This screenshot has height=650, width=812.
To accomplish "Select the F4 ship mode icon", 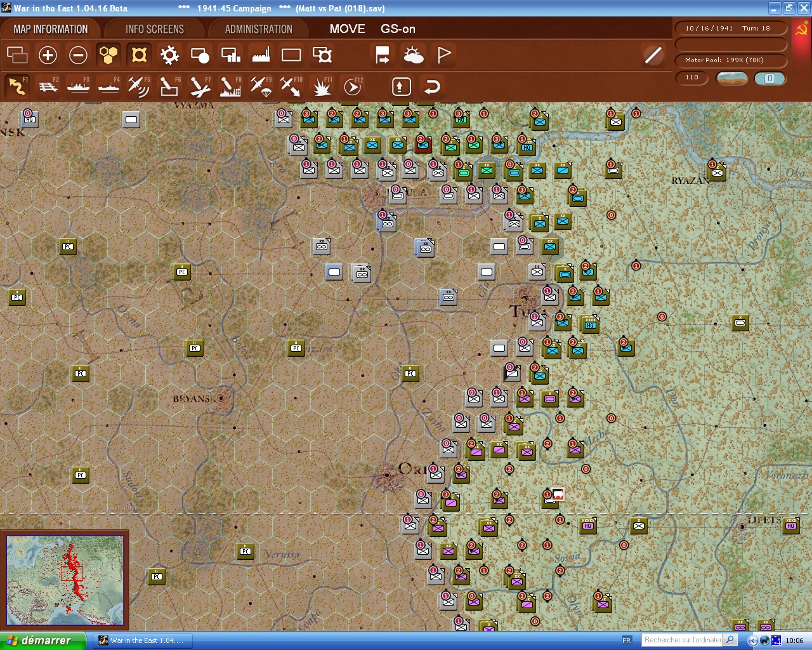I will point(108,86).
